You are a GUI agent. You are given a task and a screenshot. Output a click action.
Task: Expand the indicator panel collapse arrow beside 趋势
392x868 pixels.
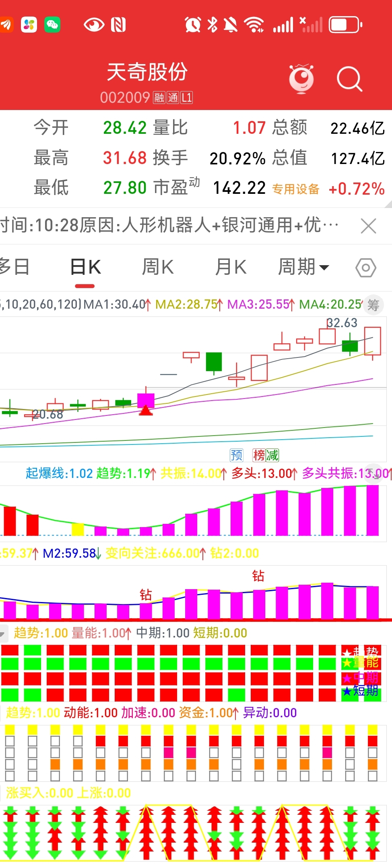(4, 633)
